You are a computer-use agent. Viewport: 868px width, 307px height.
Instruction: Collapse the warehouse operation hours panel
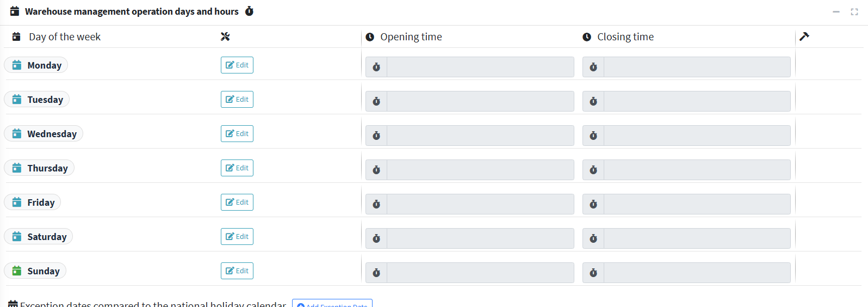coord(836,12)
